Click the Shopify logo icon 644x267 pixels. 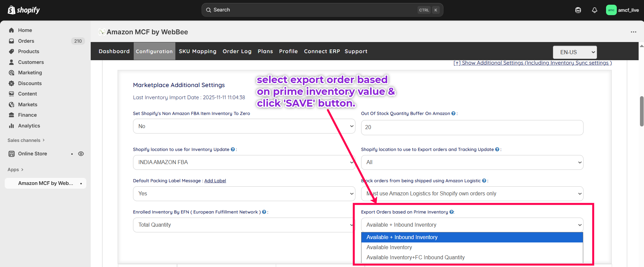tap(11, 10)
